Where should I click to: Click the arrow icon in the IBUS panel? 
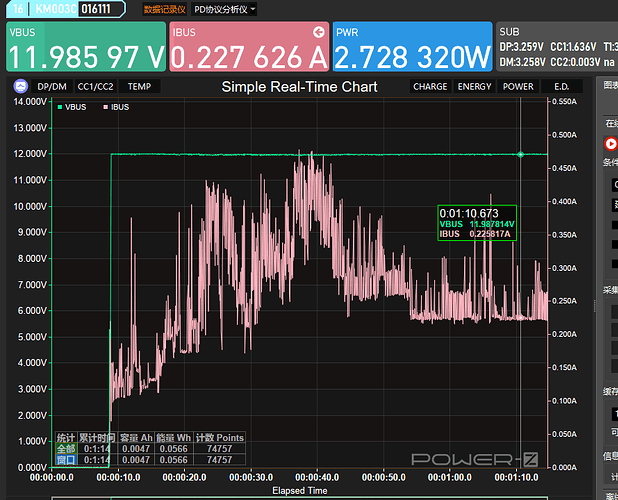point(318,31)
